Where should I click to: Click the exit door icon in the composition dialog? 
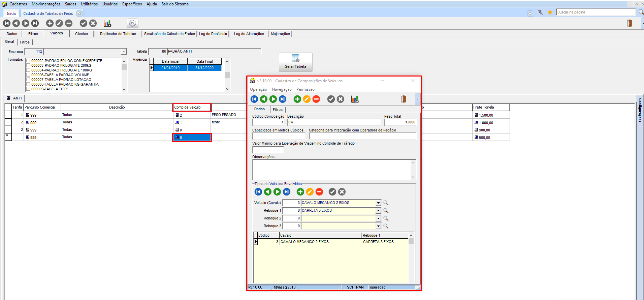point(403,99)
